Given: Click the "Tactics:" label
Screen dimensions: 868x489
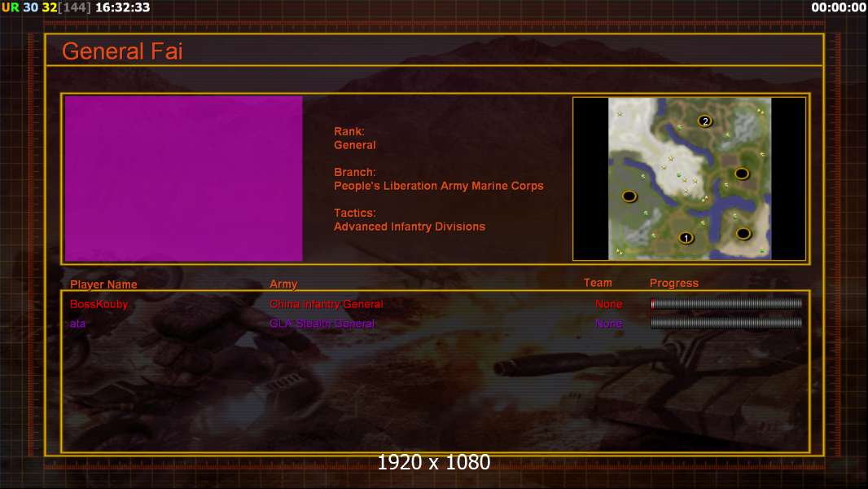Looking at the screenshot, I should coord(355,213).
